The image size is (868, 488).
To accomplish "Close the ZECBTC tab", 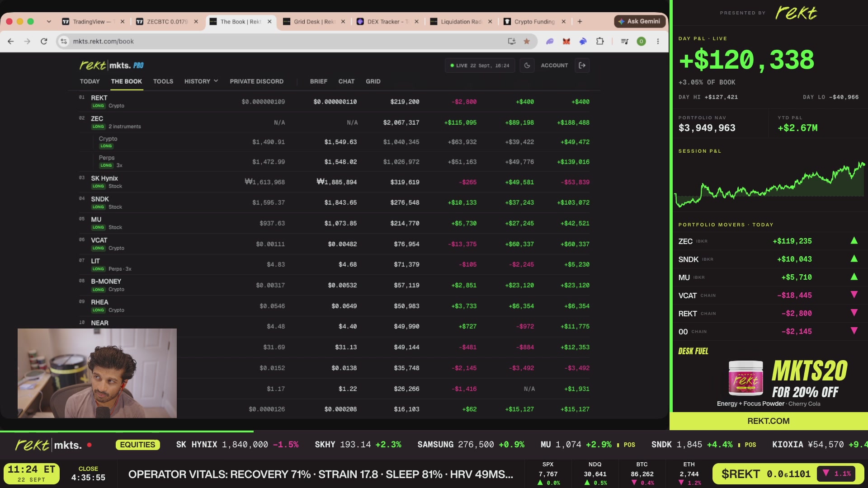I will coord(196,21).
